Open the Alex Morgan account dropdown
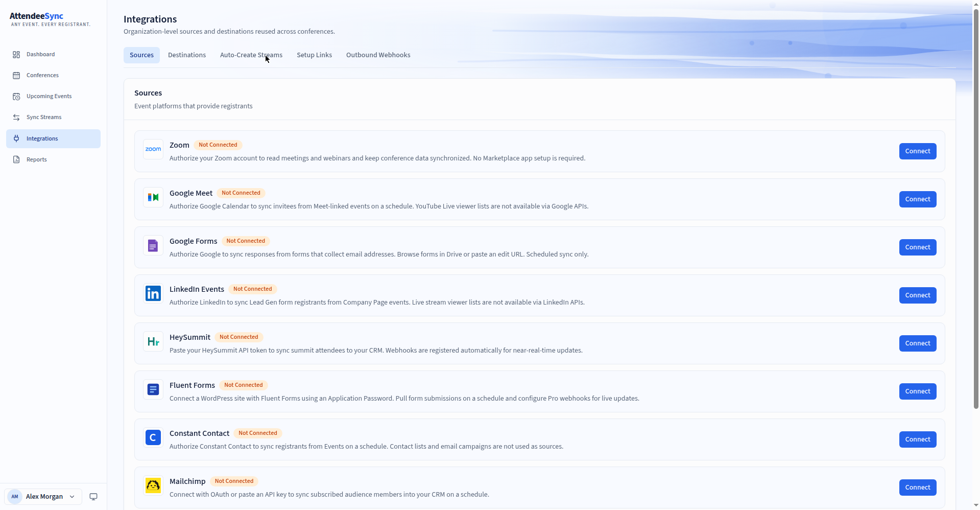This screenshot has height=510, width=980. pos(43,497)
